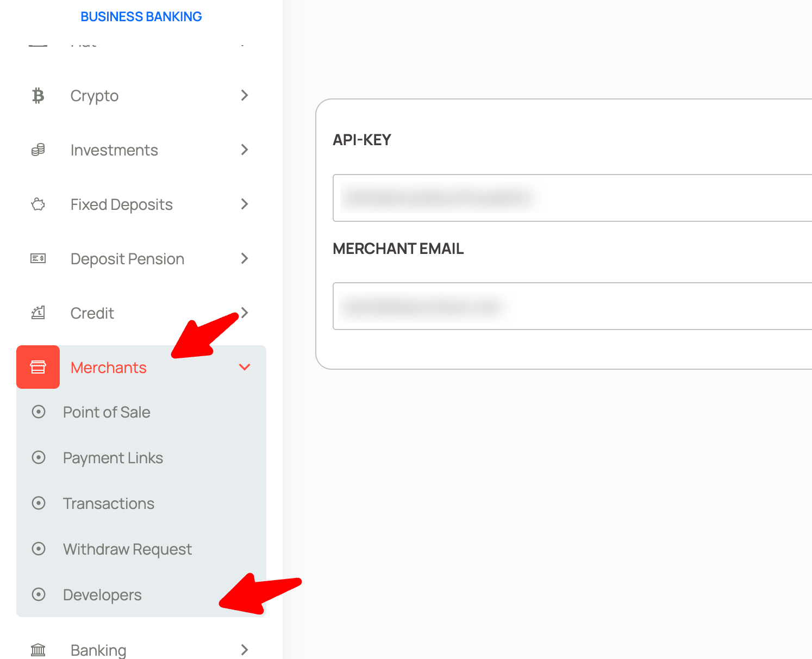The height and width of the screenshot is (659, 812).
Task: Go to Withdraw Request page
Action: (127, 549)
